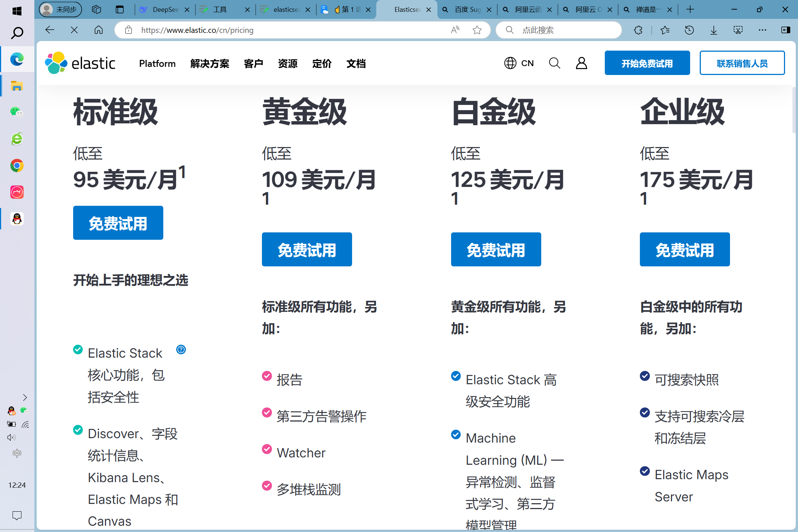Click the 未同步 profile button

point(61,10)
